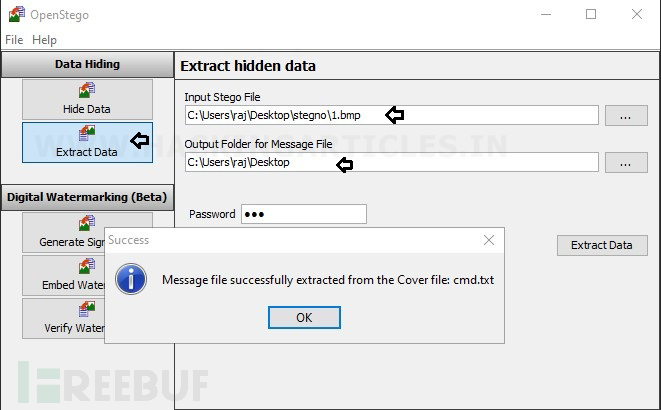Close the Success dialog with X

(x=489, y=240)
